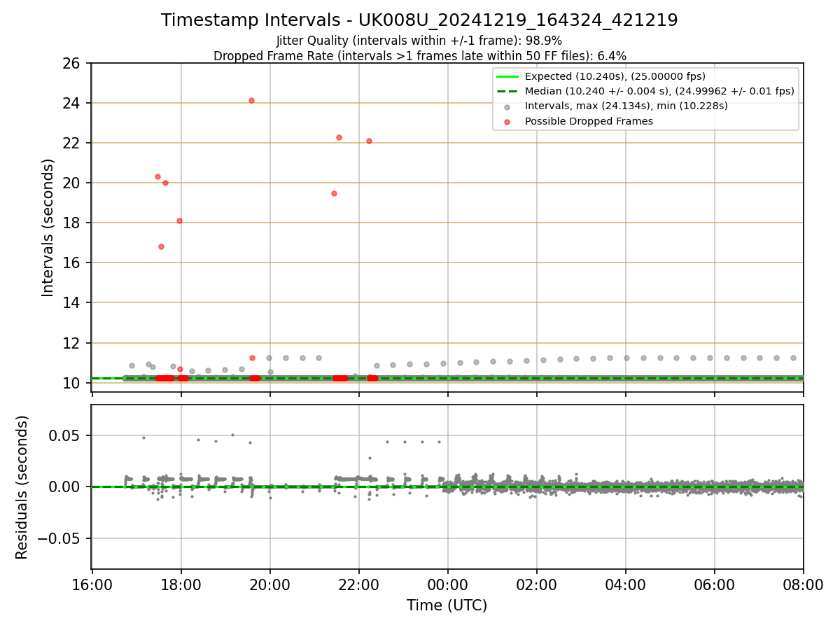Click the "Time (UTC)" x-axis label
This screenshot has height=630, width=840.
click(x=447, y=605)
